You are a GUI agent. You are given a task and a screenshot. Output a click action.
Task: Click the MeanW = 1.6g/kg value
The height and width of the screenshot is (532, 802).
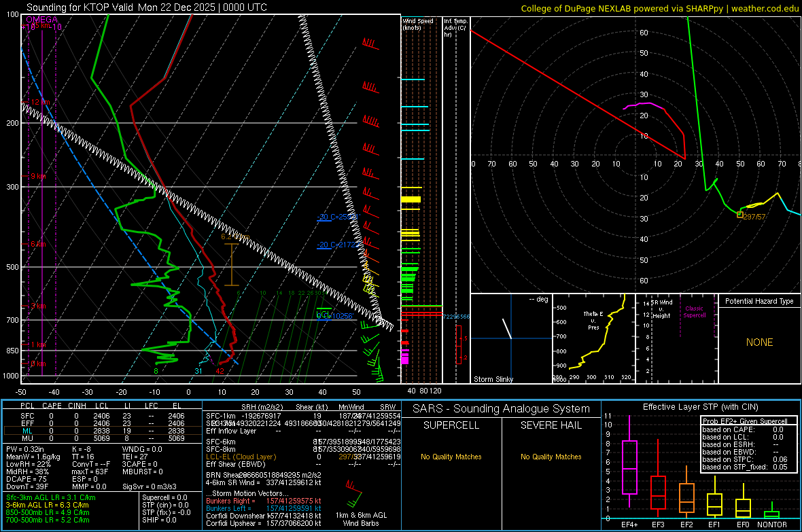click(x=33, y=457)
